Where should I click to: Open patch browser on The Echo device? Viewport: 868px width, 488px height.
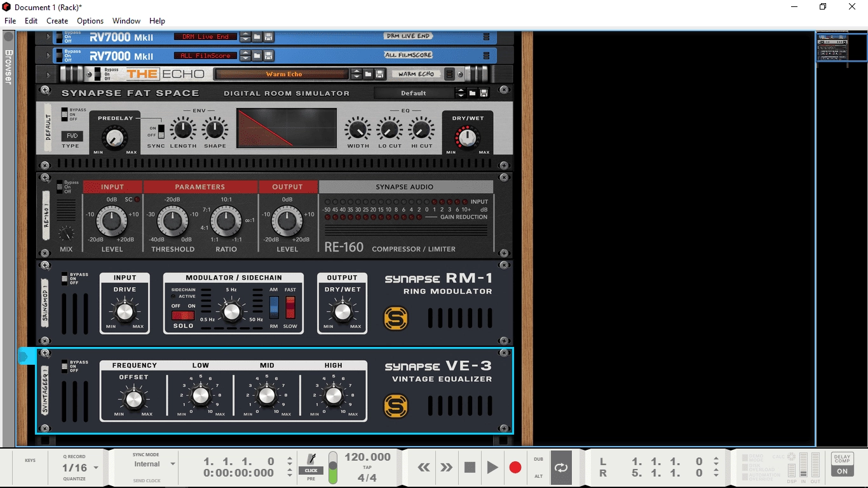[x=368, y=74]
